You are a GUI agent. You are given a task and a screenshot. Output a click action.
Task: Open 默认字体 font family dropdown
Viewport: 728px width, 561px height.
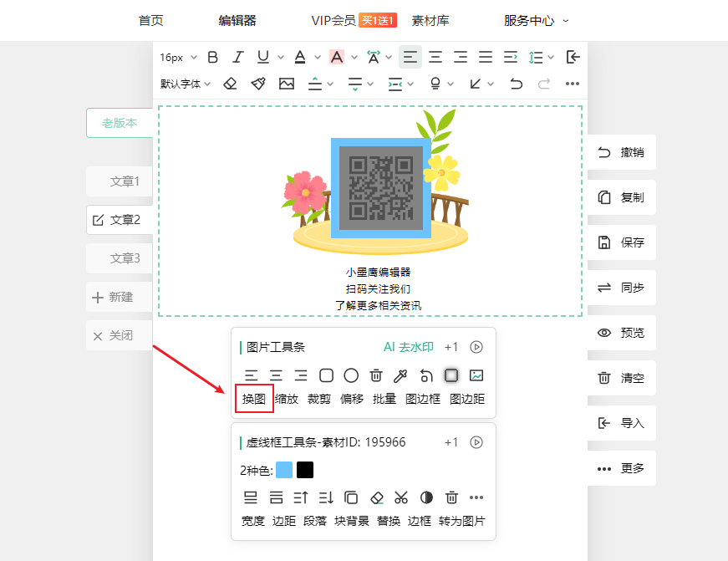186,84
